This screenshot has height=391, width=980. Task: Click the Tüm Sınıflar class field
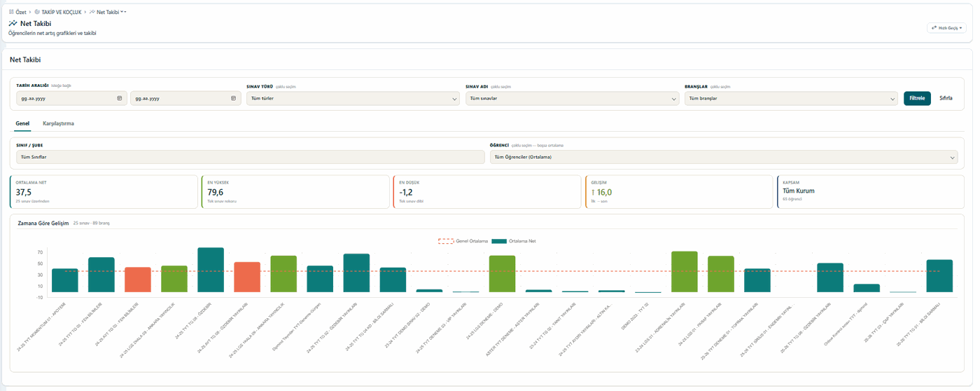point(251,157)
